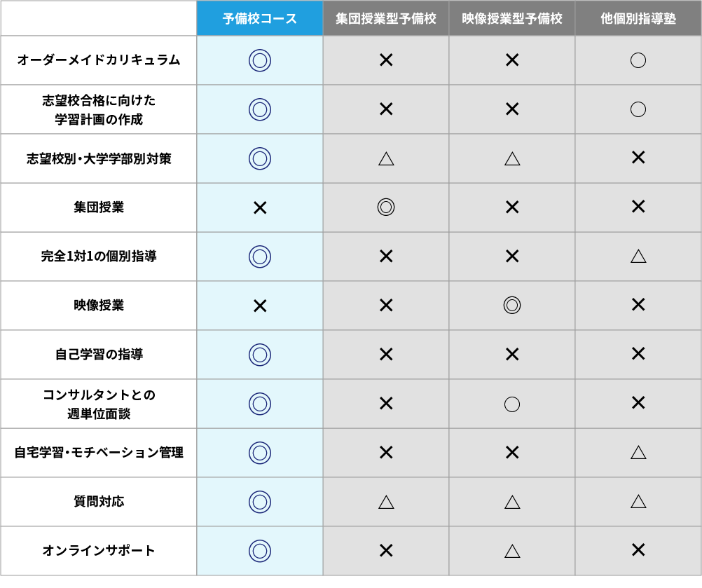The image size is (702, 588).
Task: Select the 集団授業型予備校 column header
Action: tap(385, 19)
